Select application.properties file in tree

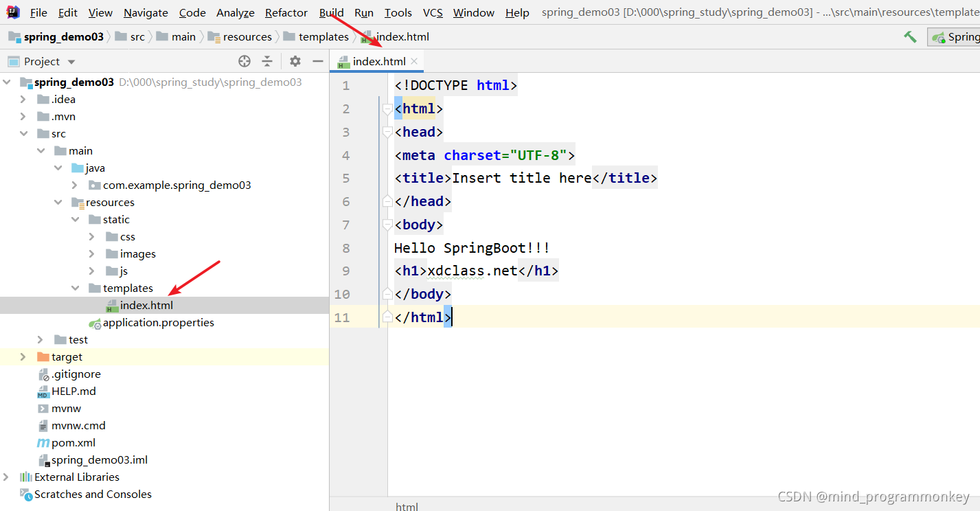tap(158, 322)
